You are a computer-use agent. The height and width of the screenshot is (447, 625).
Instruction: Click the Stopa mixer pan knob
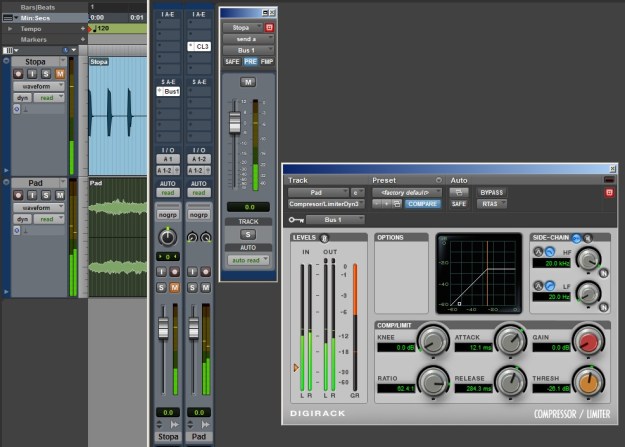pyautogui.click(x=166, y=237)
